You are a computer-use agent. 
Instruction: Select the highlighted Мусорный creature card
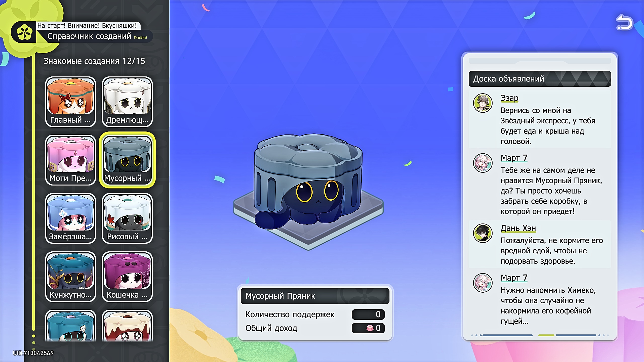[127, 160]
